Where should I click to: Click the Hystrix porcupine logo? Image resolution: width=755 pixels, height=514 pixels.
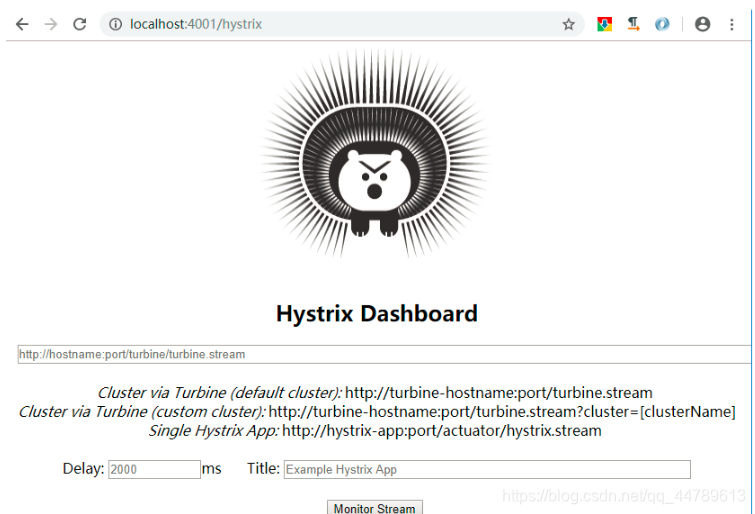click(x=375, y=155)
